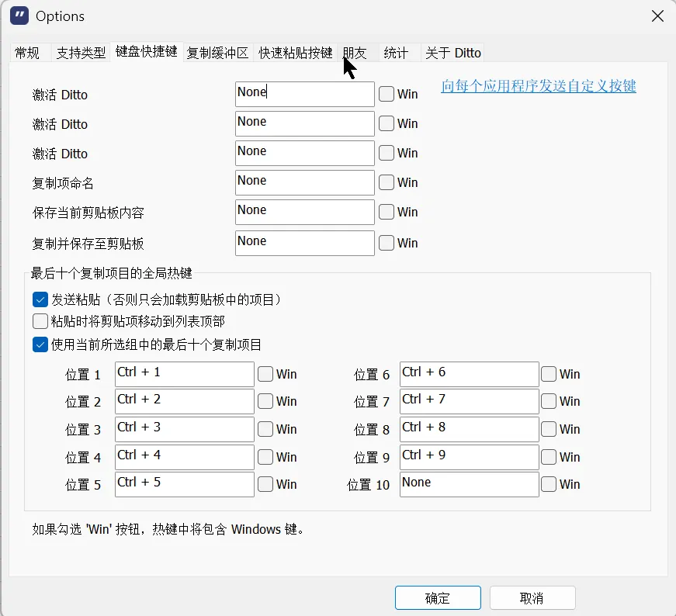Click the 复制并保存至剪贴板 label
Image resolution: width=676 pixels, height=616 pixels.
click(88, 244)
